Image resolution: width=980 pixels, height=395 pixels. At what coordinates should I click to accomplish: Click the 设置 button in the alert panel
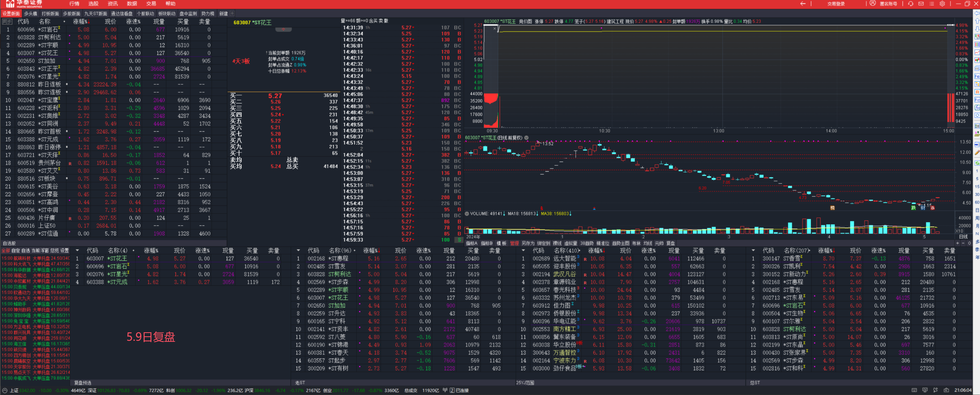pyautogui.click(x=65, y=250)
